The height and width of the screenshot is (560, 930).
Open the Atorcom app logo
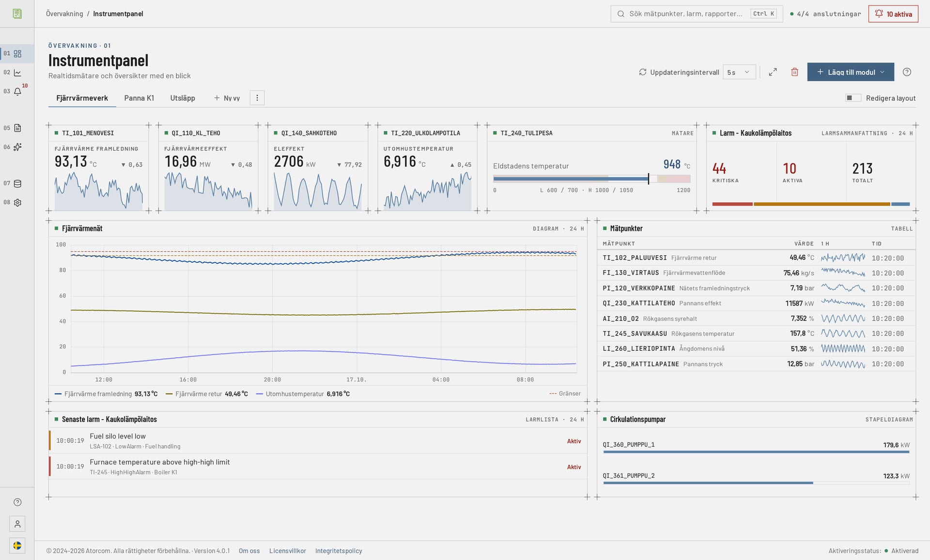(17, 14)
